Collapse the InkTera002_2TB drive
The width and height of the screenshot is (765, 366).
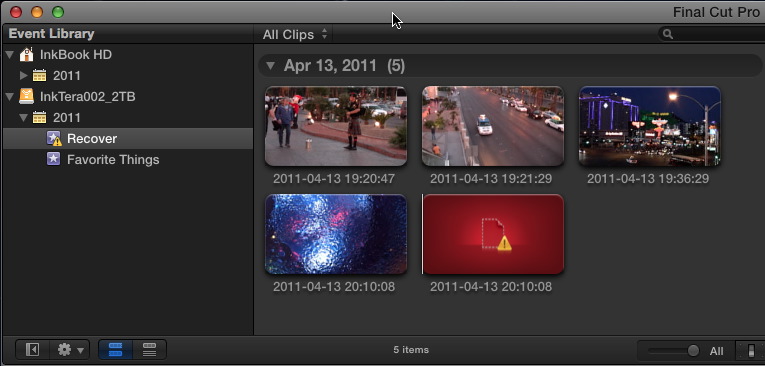[x=9, y=97]
